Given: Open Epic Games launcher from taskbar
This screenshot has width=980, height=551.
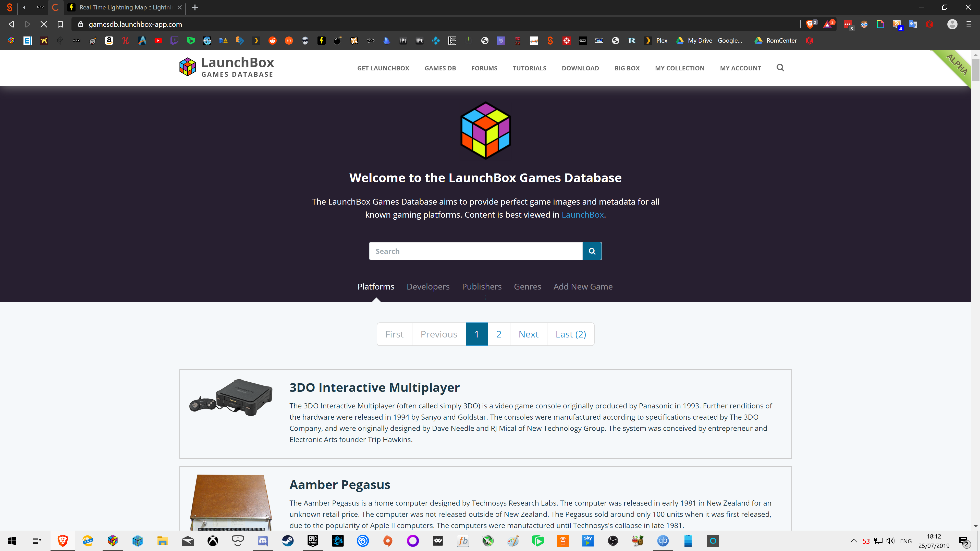Looking at the screenshot, I should pos(313,541).
